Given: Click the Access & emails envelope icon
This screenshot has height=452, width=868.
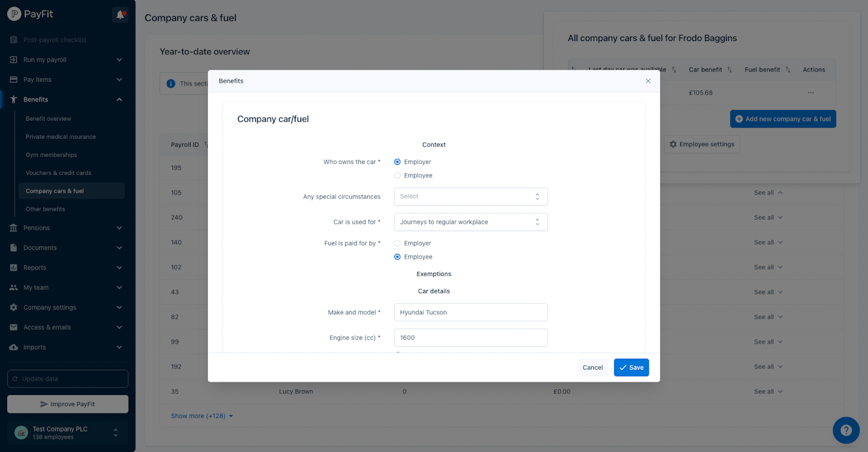Looking at the screenshot, I should [13, 328].
